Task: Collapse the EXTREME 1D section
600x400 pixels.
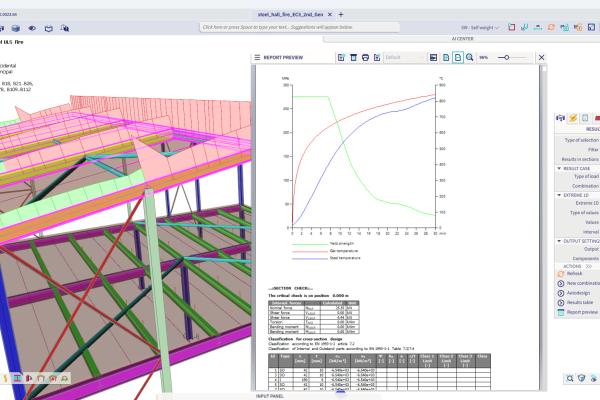Action: tap(559, 195)
